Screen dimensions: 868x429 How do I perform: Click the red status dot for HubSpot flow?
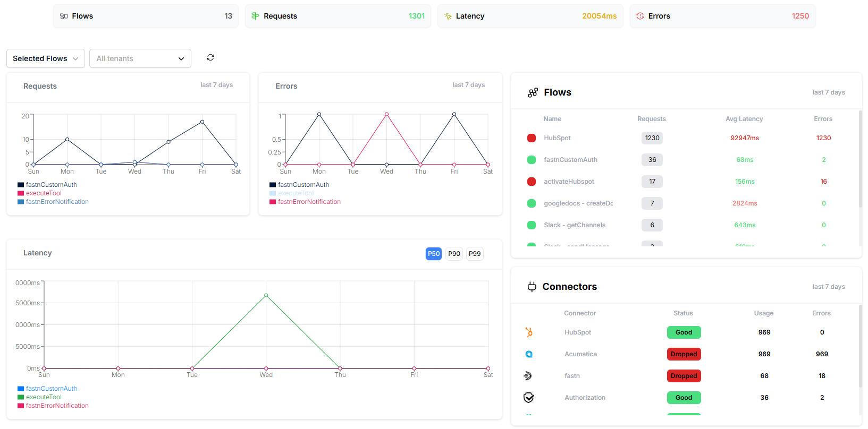[x=531, y=138]
